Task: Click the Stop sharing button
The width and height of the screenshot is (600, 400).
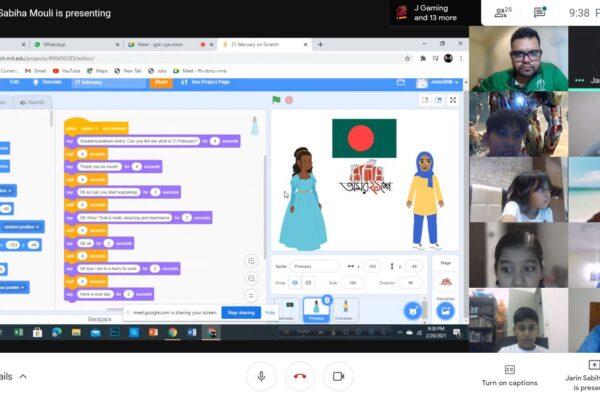Action: tap(240, 313)
